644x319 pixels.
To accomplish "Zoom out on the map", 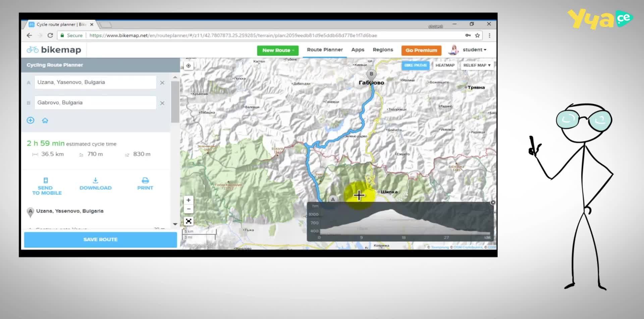I will (189, 209).
